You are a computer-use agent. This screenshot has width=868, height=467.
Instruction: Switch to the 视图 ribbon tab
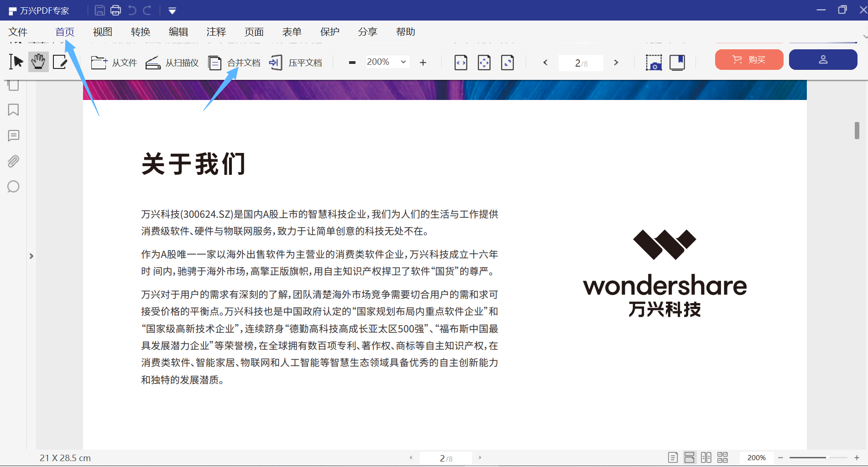click(102, 31)
